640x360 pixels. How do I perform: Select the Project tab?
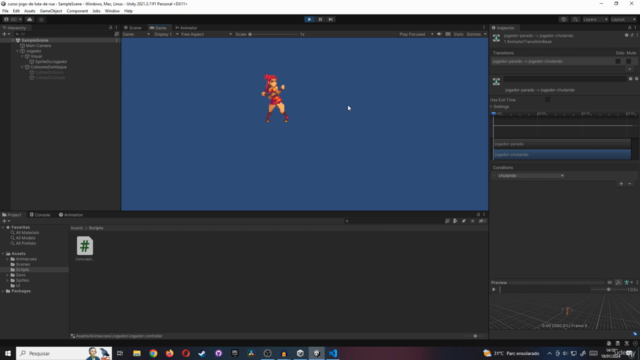12,215
